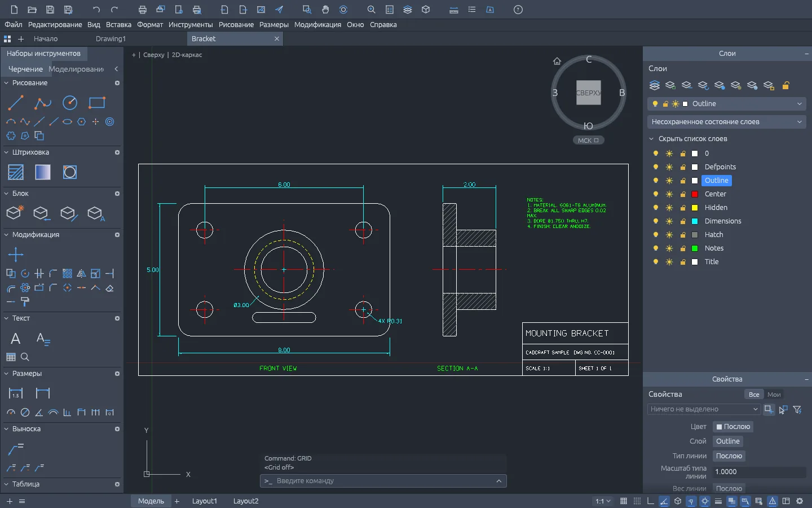
Task: Select the multiline Text tool
Action: pyautogui.click(x=16, y=339)
